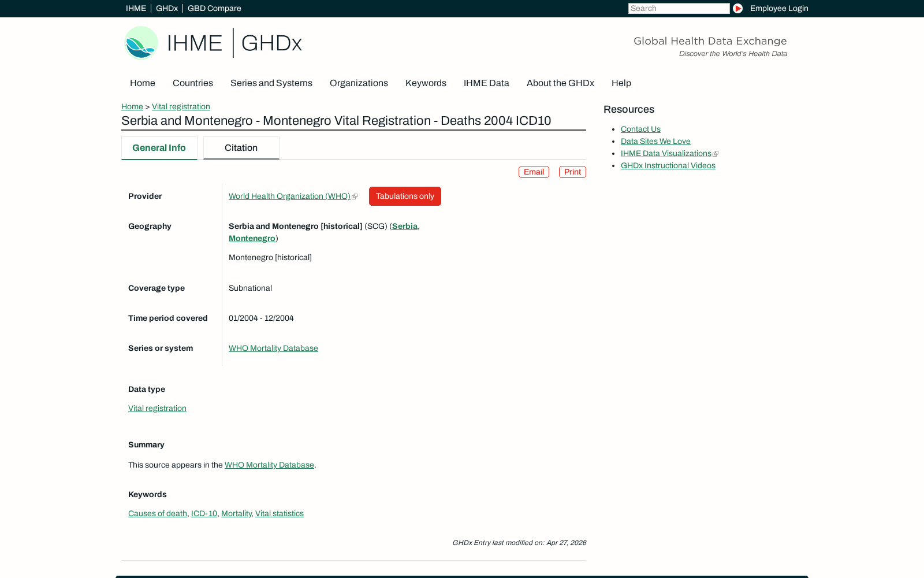Open the Vital statistics keyword link
The width and height of the screenshot is (924, 578).
click(x=280, y=514)
